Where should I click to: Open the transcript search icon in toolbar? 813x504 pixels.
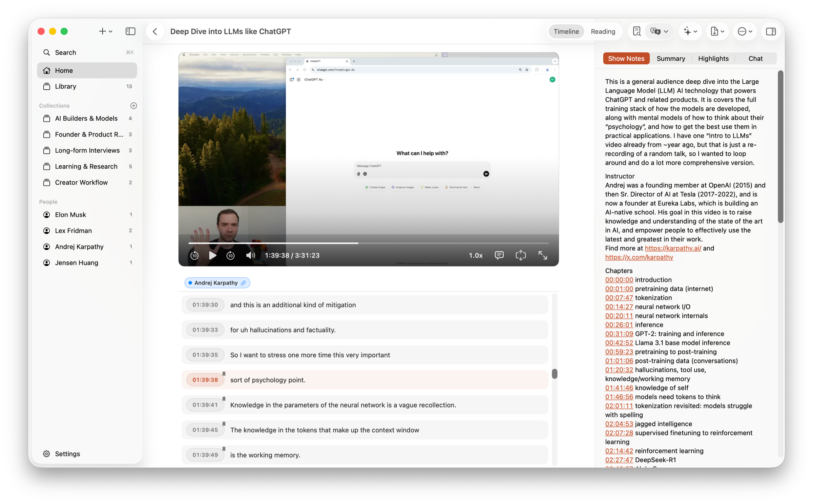[637, 31]
